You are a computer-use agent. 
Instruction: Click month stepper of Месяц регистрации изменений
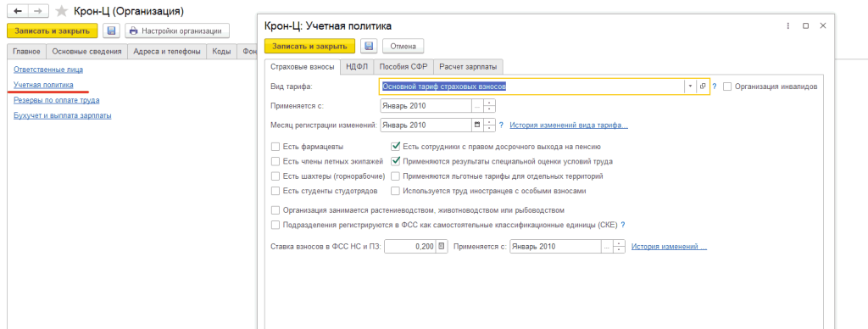[x=489, y=125]
